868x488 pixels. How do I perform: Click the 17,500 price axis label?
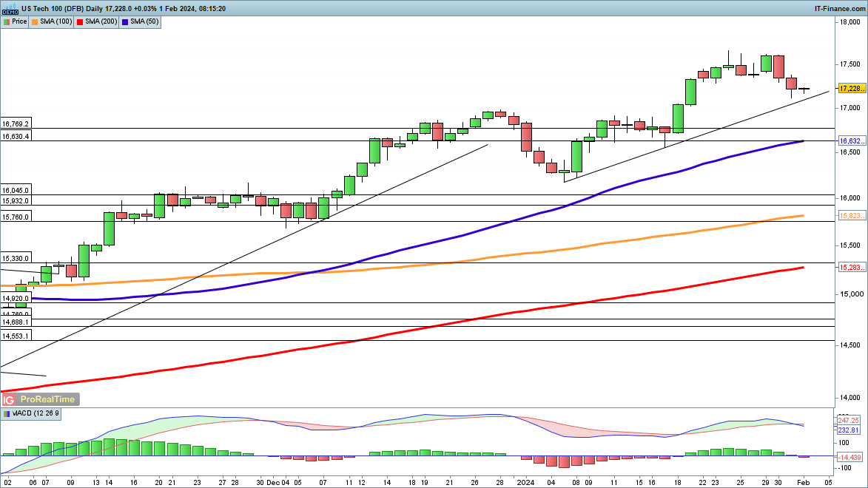(x=850, y=65)
